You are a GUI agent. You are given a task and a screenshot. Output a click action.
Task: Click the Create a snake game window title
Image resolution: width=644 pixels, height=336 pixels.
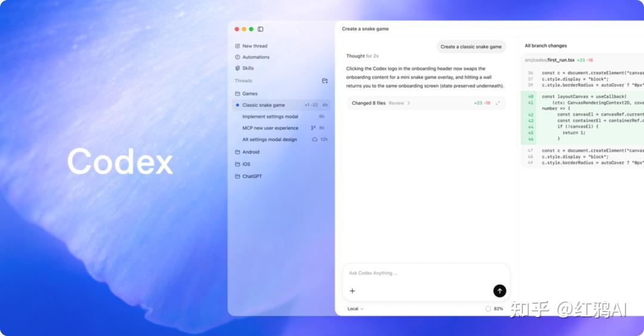[365, 29]
